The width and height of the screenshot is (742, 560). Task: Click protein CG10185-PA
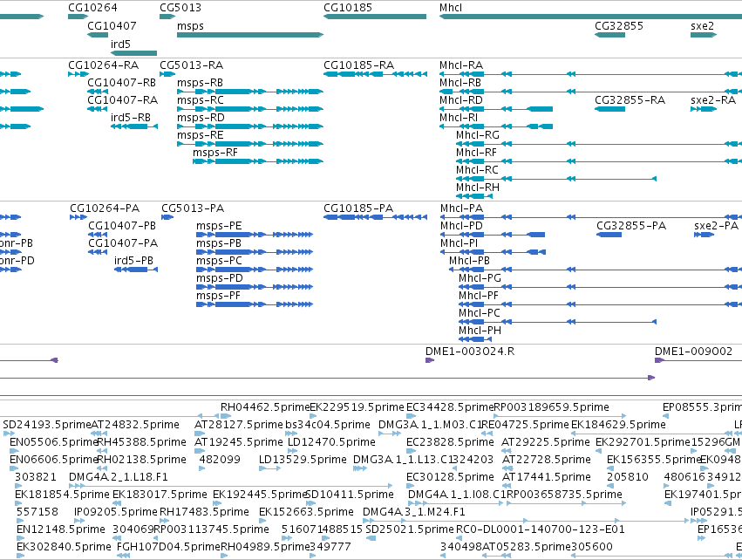375,217
